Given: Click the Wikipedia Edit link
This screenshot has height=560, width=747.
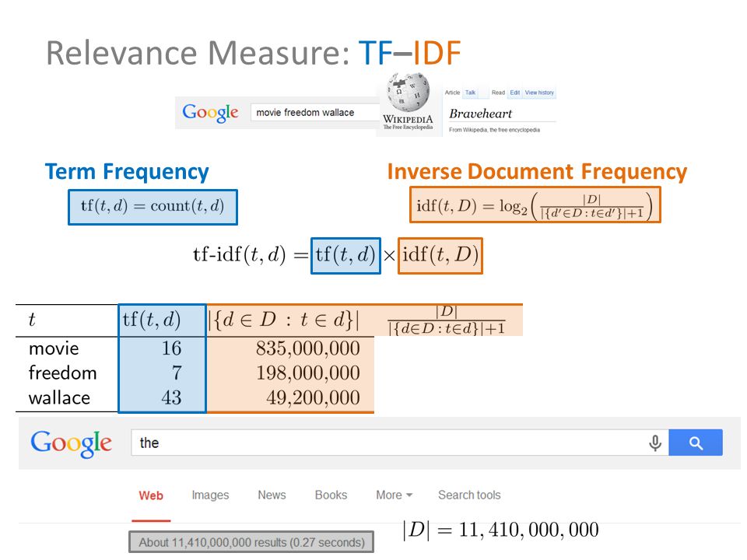Looking at the screenshot, I should pyautogui.click(x=515, y=93).
